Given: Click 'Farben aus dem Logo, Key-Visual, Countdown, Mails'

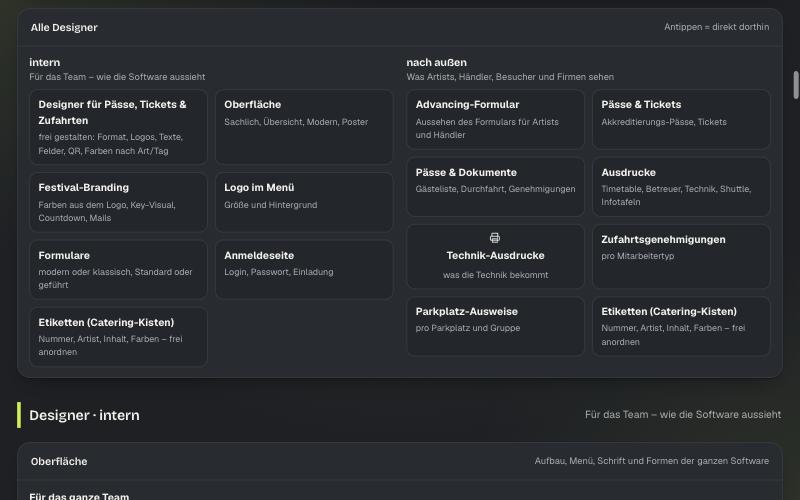Looking at the screenshot, I should pos(107,211).
